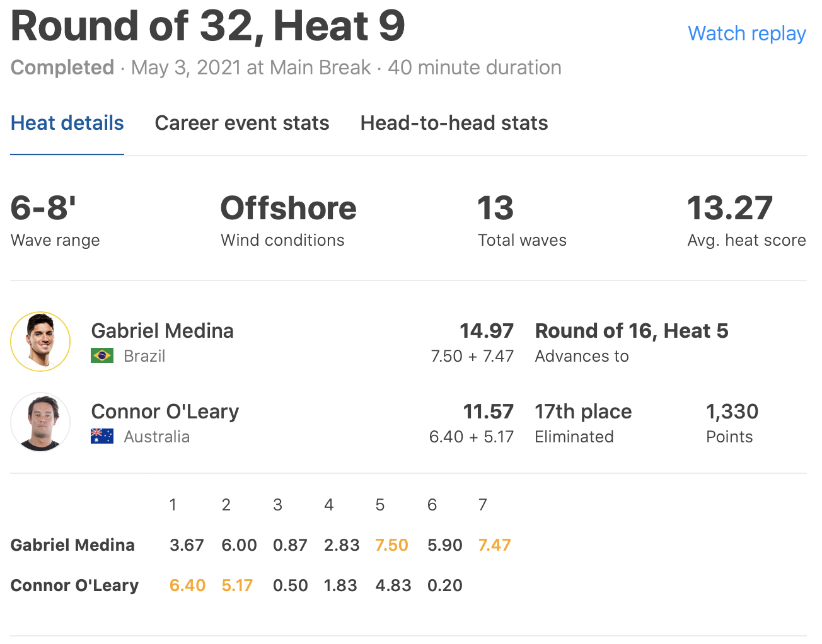Image resolution: width=822 pixels, height=644 pixels.
Task: Click Medina's 14.97 heat total
Action: coord(486,331)
